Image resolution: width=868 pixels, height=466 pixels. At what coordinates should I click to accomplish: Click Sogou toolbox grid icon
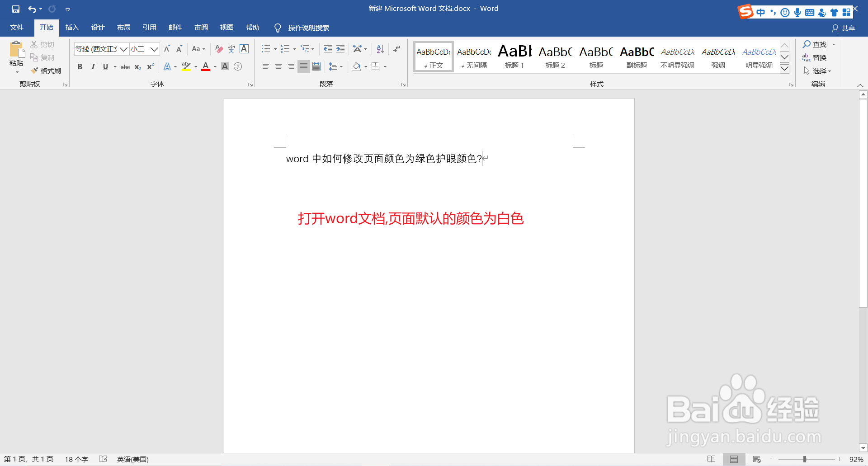pyautogui.click(x=846, y=12)
